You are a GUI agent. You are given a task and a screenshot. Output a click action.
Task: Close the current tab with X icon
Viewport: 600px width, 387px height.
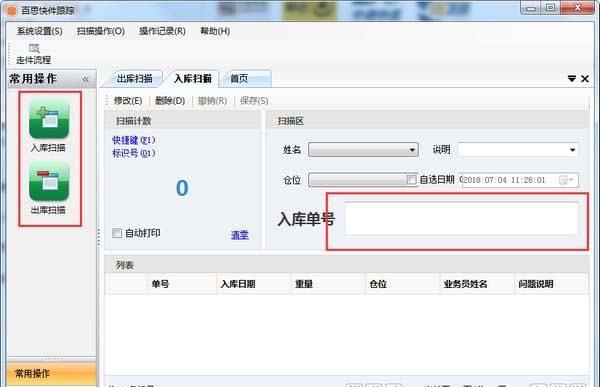(585, 79)
